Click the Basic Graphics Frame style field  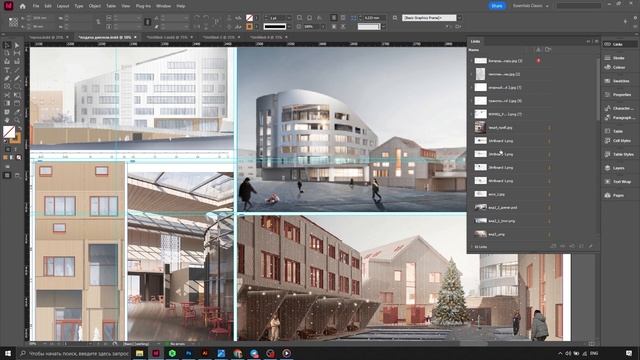(x=429, y=18)
